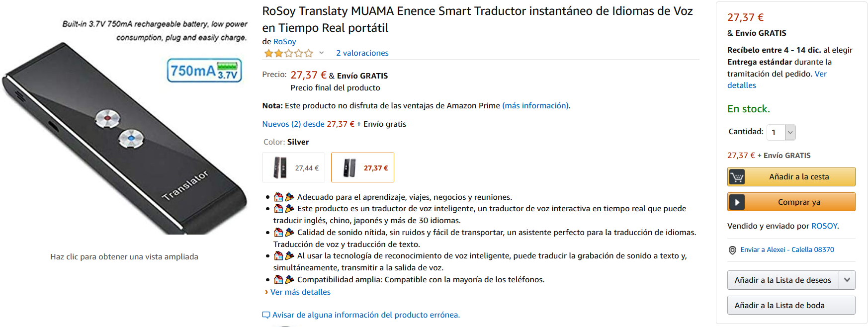Expand the Lista de deseos arrow
Screen dimensions: 868x327
click(x=847, y=280)
